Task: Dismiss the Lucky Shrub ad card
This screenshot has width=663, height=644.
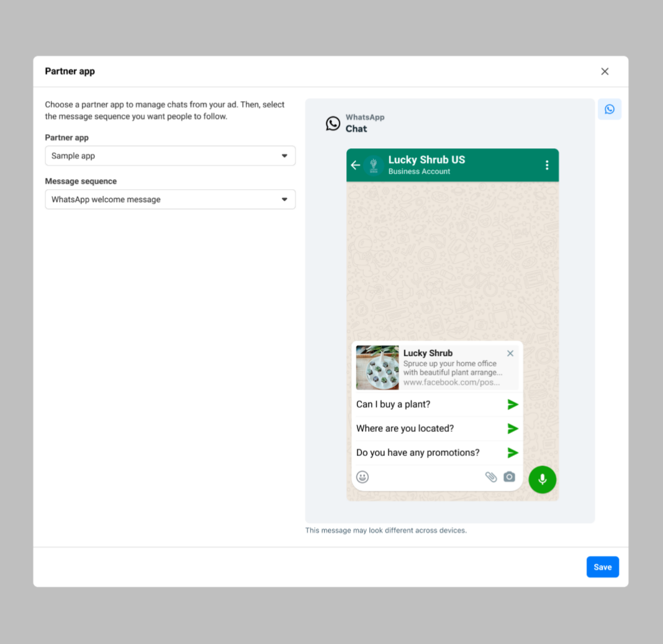Action: pos(510,353)
